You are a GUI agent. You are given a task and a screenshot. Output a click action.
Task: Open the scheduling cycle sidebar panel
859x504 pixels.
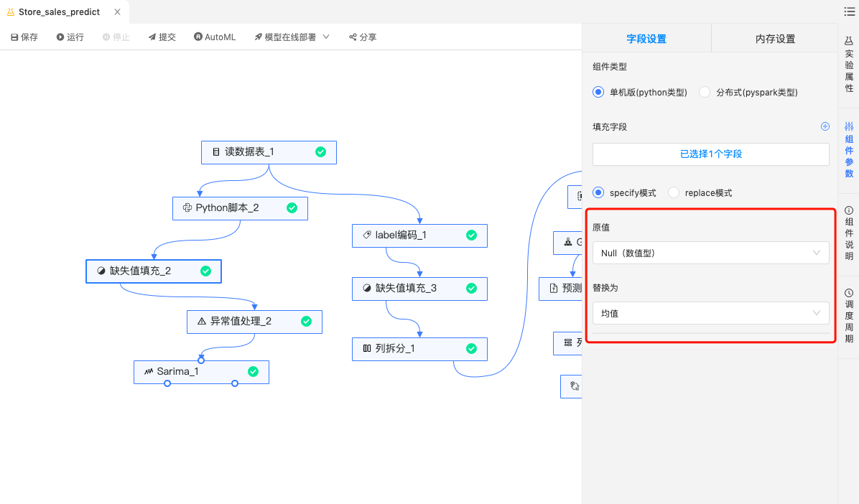pyautogui.click(x=849, y=315)
